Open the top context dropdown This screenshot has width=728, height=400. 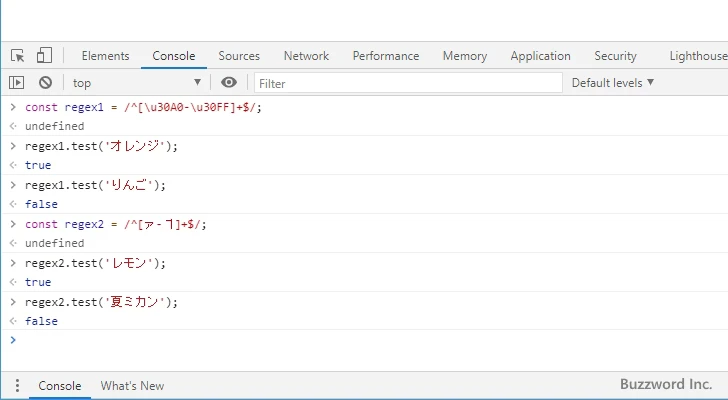[x=137, y=83]
